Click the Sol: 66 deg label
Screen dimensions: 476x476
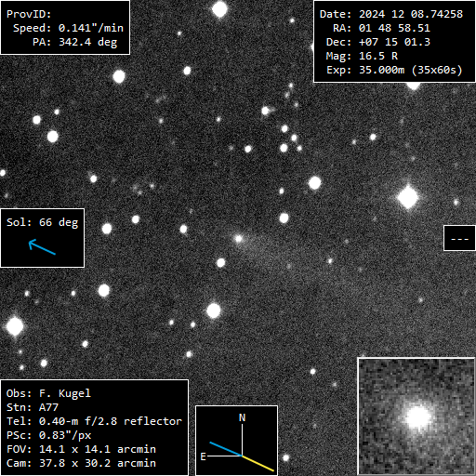point(43,222)
